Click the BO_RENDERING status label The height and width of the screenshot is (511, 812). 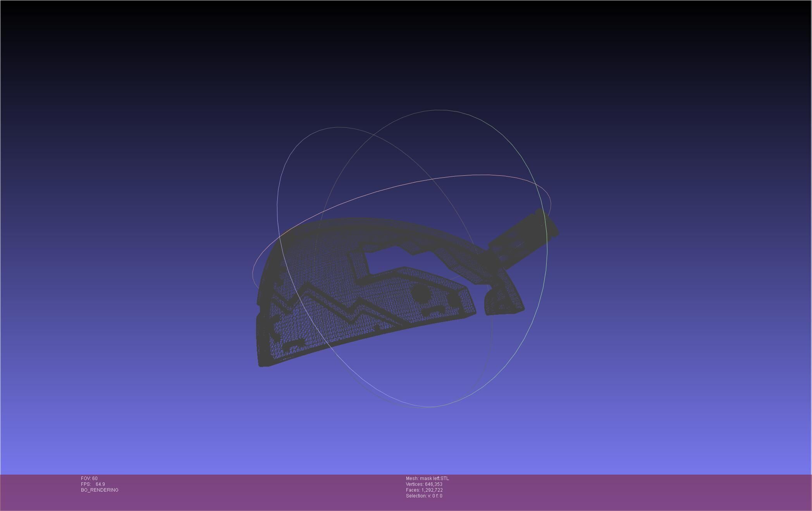[x=100, y=490]
